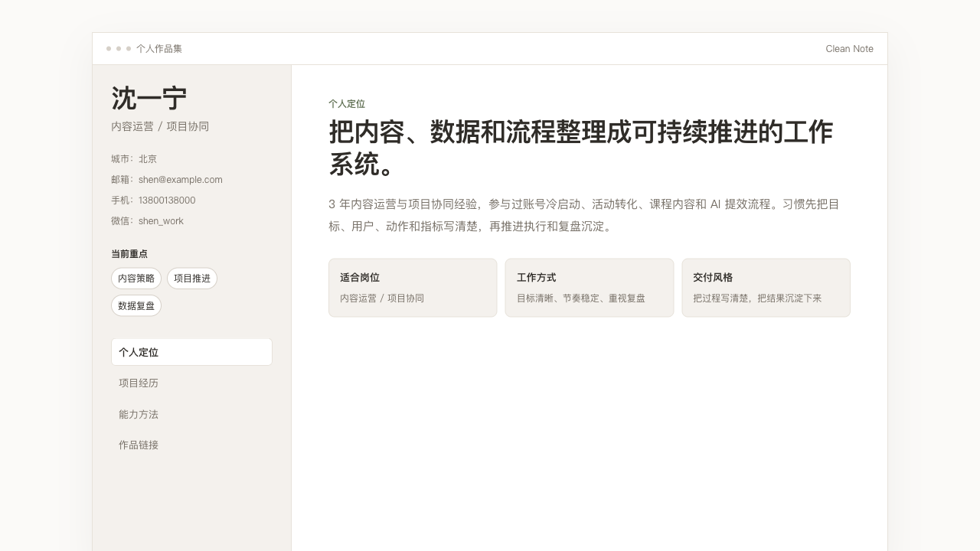Open the 个人定位 navigation item
The width and height of the screenshot is (980, 551).
tap(191, 352)
